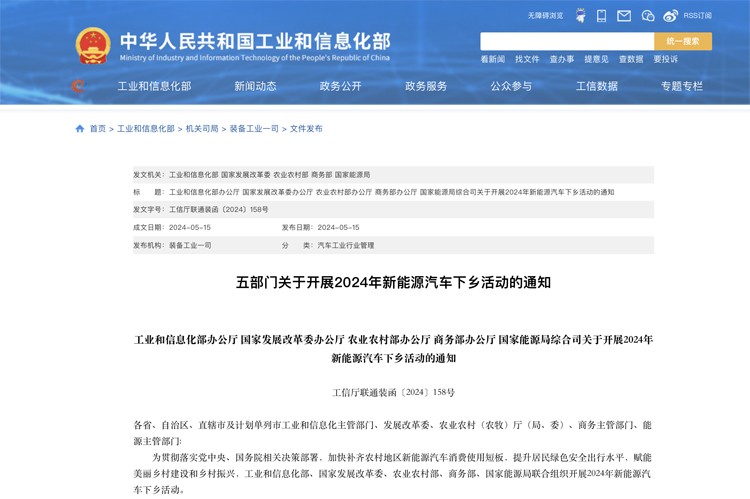This screenshot has width=750, height=499.
Task: Click the national emblem logo
Action: click(93, 46)
